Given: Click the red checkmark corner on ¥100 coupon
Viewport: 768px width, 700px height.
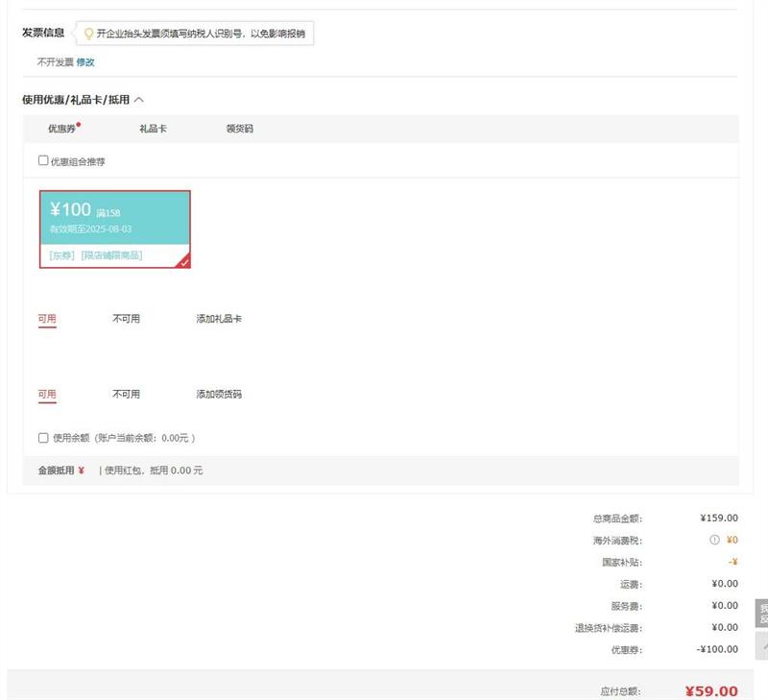Looking at the screenshot, I should pos(183,261).
